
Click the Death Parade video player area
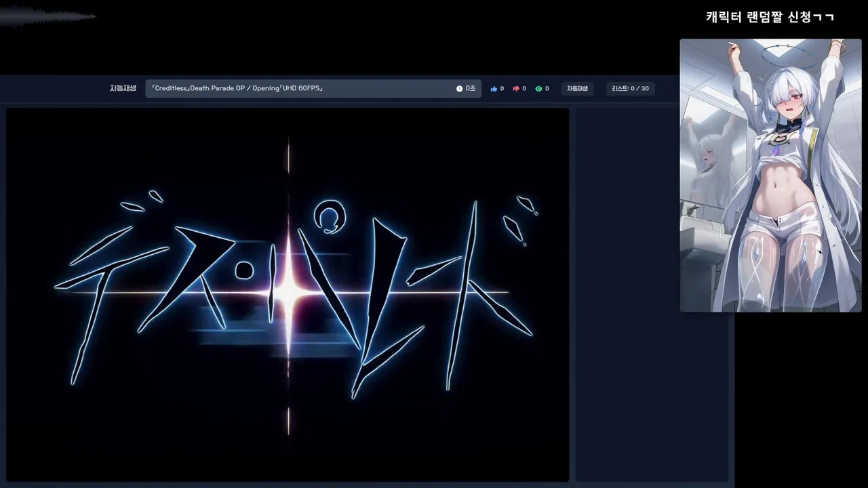point(288,295)
